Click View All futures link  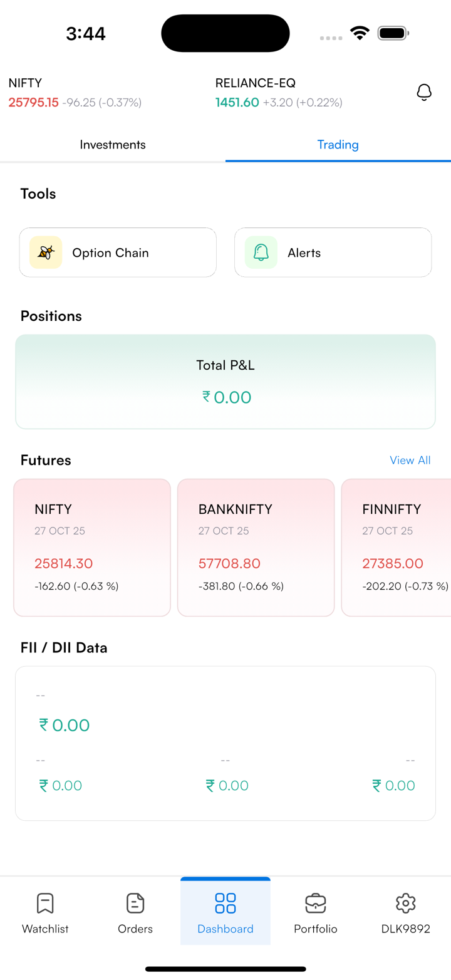click(410, 461)
